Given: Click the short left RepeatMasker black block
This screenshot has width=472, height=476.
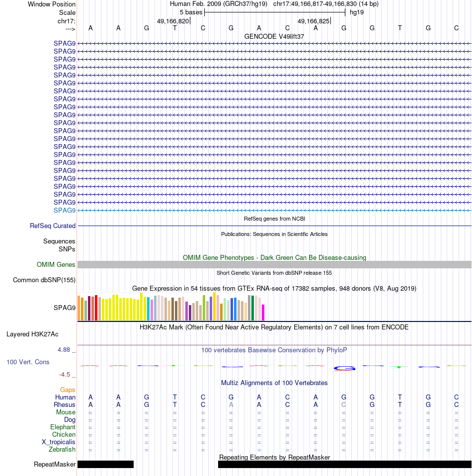Looking at the screenshot, I should pos(106,465).
